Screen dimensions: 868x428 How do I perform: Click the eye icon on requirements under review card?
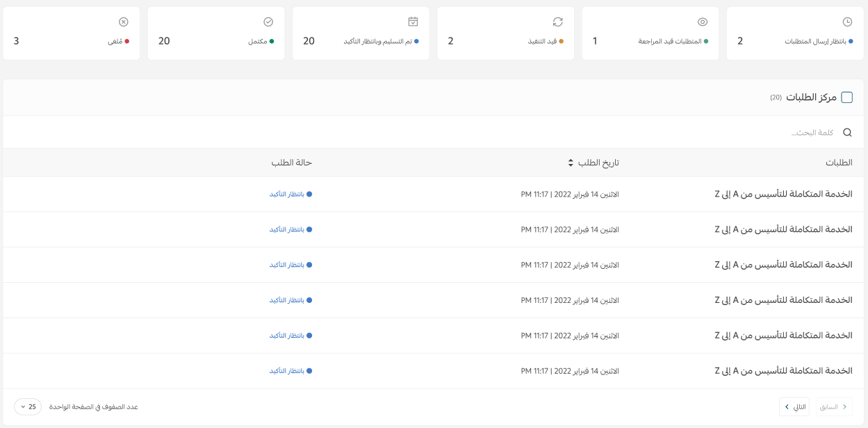click(x=703, y=22)
